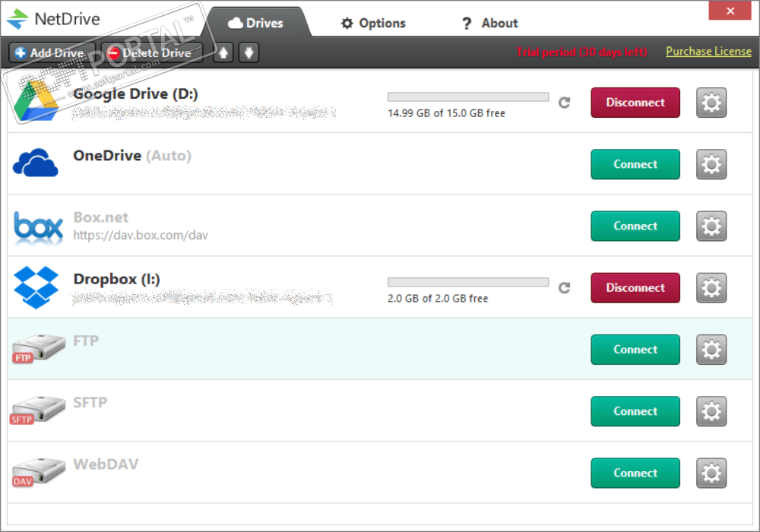Open settings gear for OneDrive
This screenshot has width=760, height=532.
tap(711, 164)
